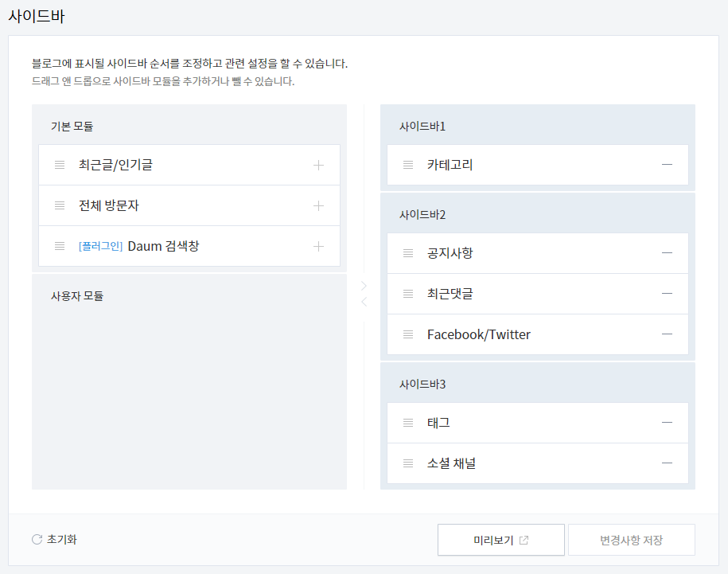This screenshot has width=728, height=574.
Task: Remove 태그 module with minus icon
Action: point(667,423)
